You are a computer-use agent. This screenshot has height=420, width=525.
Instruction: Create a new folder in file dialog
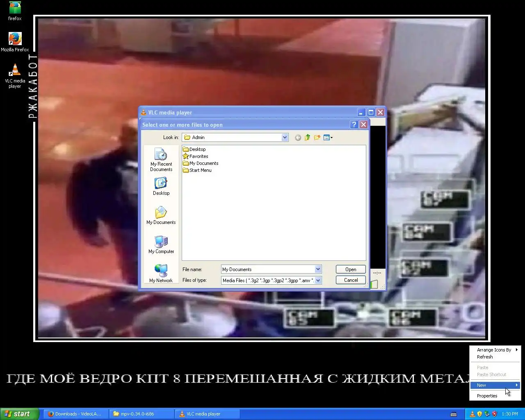(x=317, y=138)
